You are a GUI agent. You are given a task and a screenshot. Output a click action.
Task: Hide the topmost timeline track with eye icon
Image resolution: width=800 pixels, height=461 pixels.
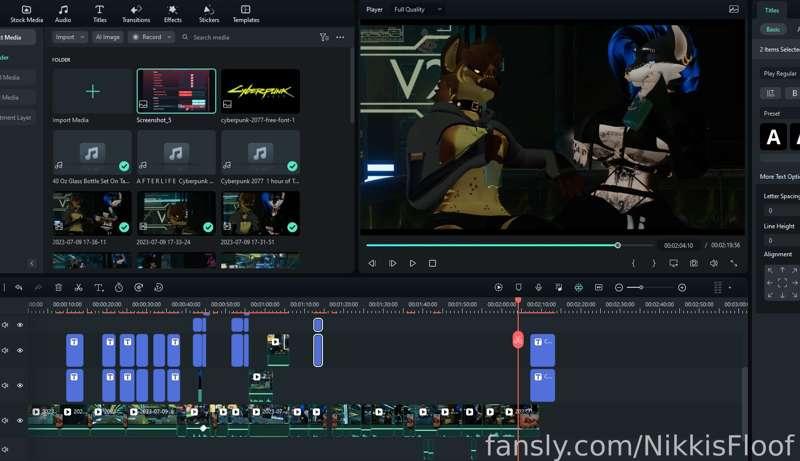[x=20, y=325]
